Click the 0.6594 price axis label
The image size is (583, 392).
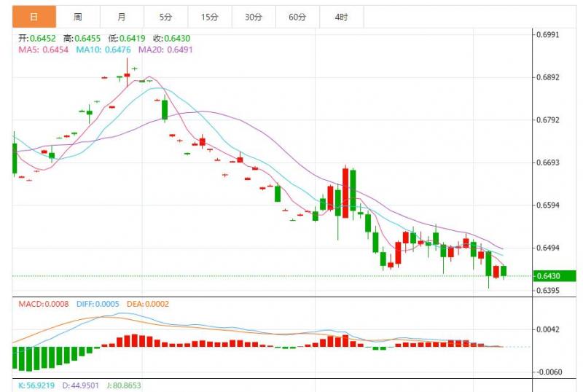pyautogui.click(x=547, y=205)
